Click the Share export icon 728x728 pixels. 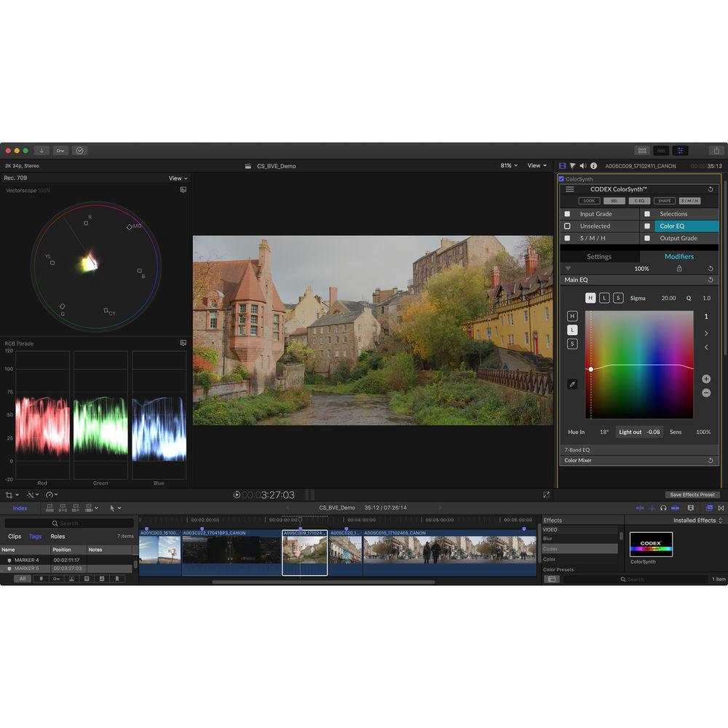click(x=716, y=151)
